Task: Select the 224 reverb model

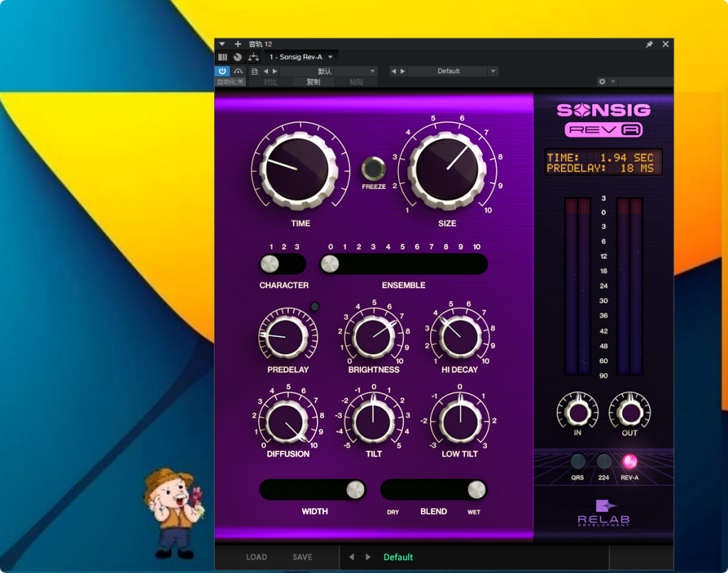Action: point(604,461)
